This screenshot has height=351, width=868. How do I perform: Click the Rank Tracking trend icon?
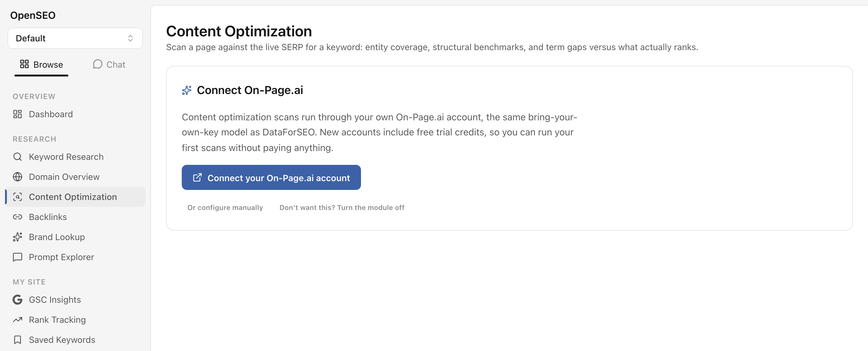coord(18,320)
